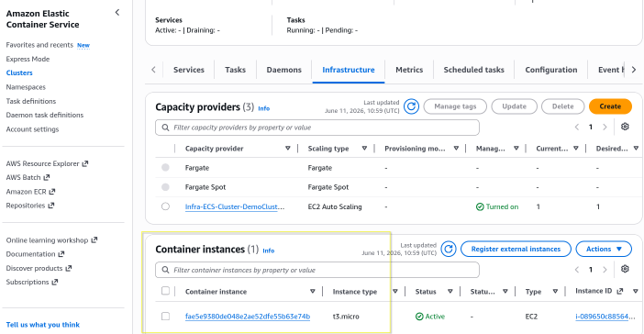Select the Infrastructure tab
The height and width of the screenshot is (334, 644).
pyautogui.click(x=349, y=70)
